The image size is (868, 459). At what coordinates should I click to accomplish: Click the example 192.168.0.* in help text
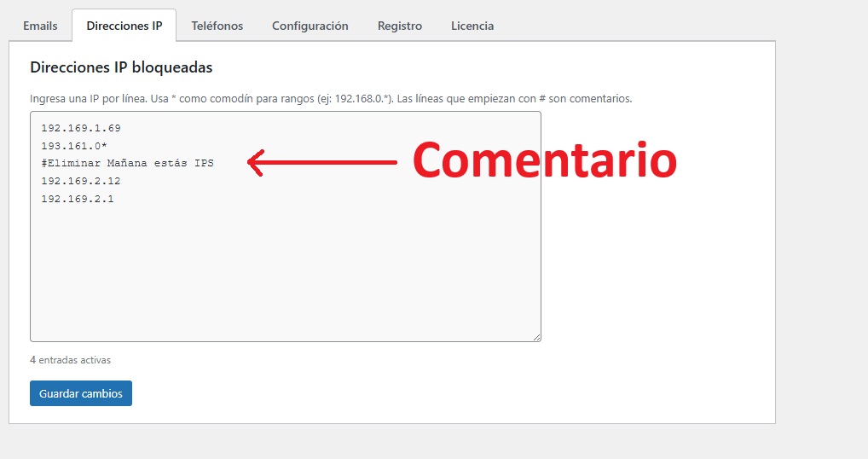coord(362,98)
